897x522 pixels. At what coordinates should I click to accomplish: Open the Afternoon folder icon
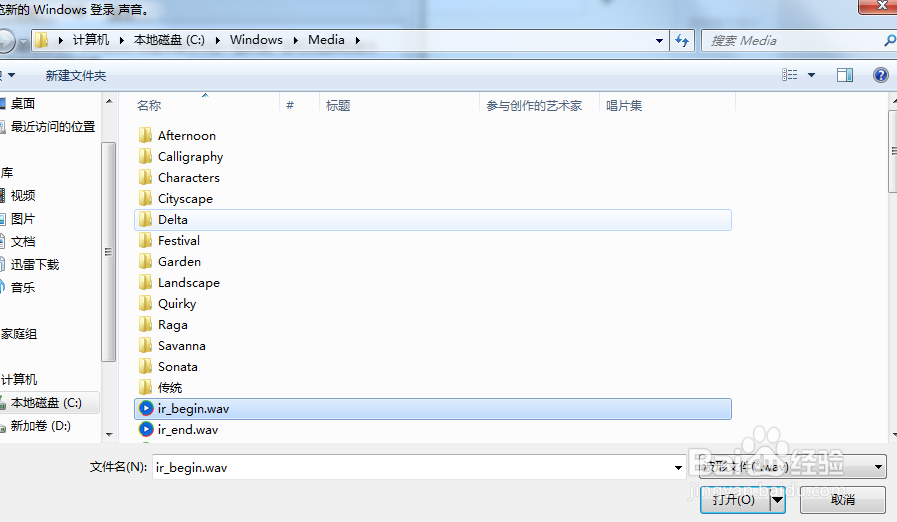[x=145, y=136]
